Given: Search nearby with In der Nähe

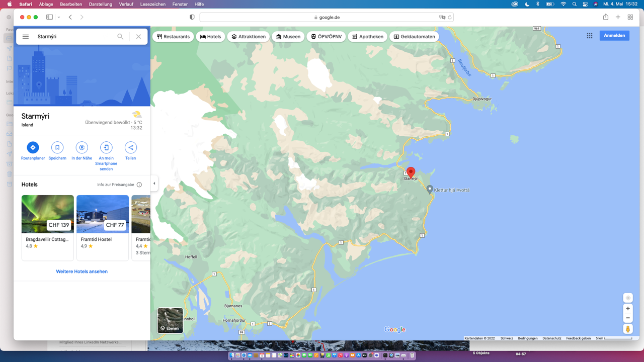Looking at the screenshot, I should tap(82, 147).
